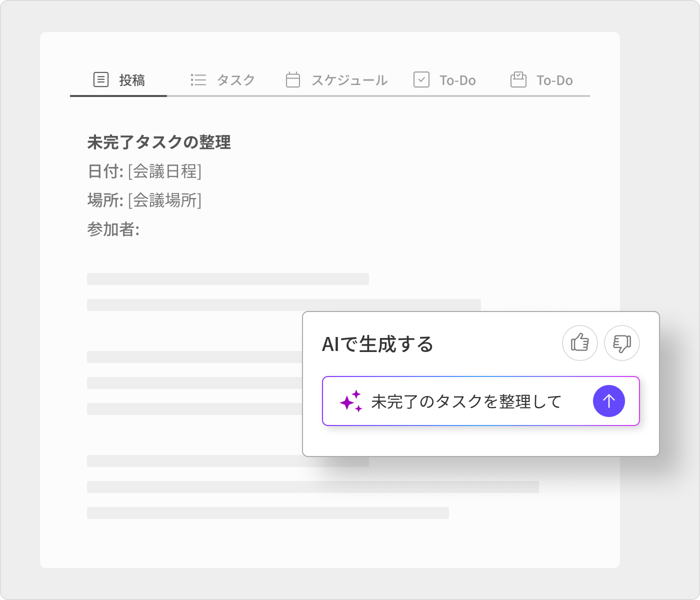This screenshot has height=600, width=700.
Task: Switch to the 投稿 tab
Action: point(132,80)
